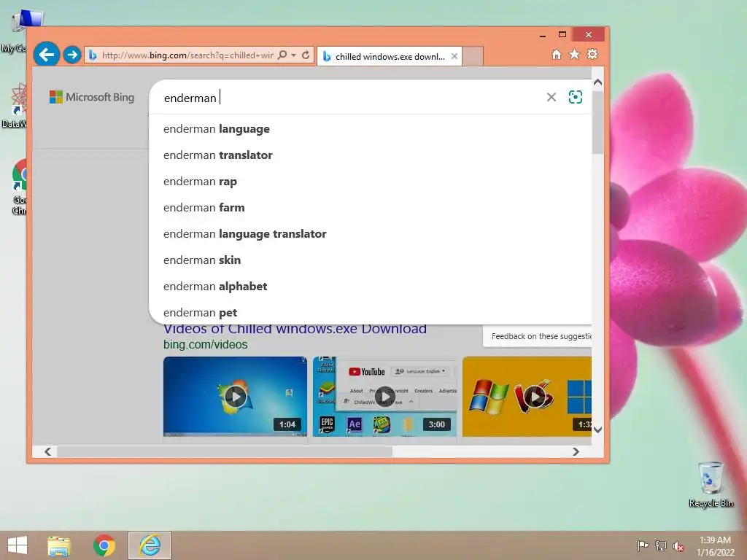Open the network tray icon
Viewport: 747px width, 560px height.
(661, 545)
